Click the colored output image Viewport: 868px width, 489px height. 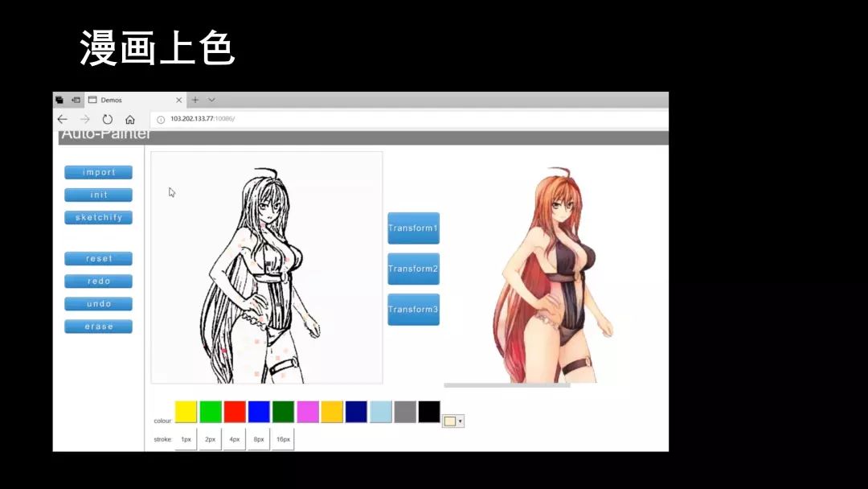(554, 274)
